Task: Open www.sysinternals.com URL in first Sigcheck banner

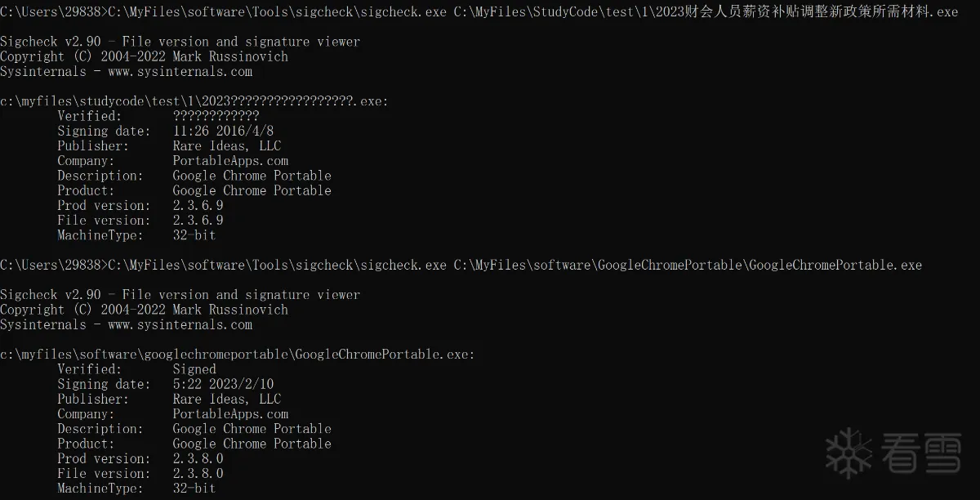Action: [180, 72]
